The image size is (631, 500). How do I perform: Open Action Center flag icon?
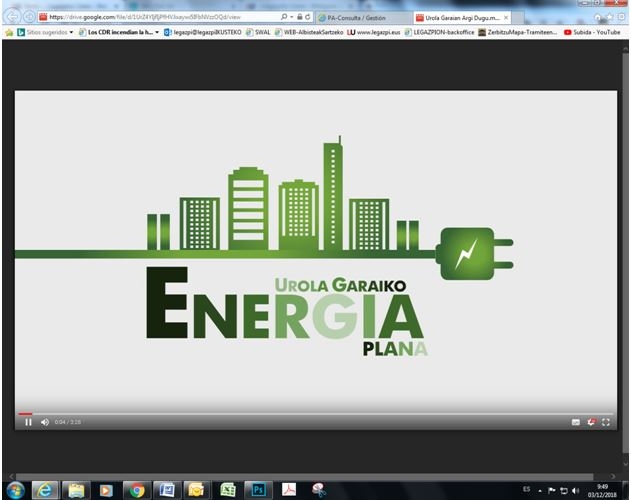click(552, 490)
